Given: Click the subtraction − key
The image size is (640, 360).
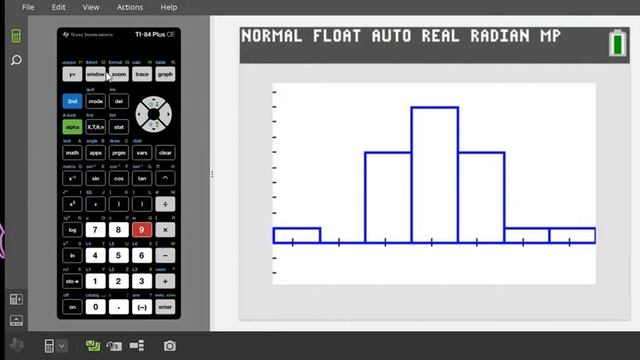Looking at the screenshot, I should (x=165, y=256).
